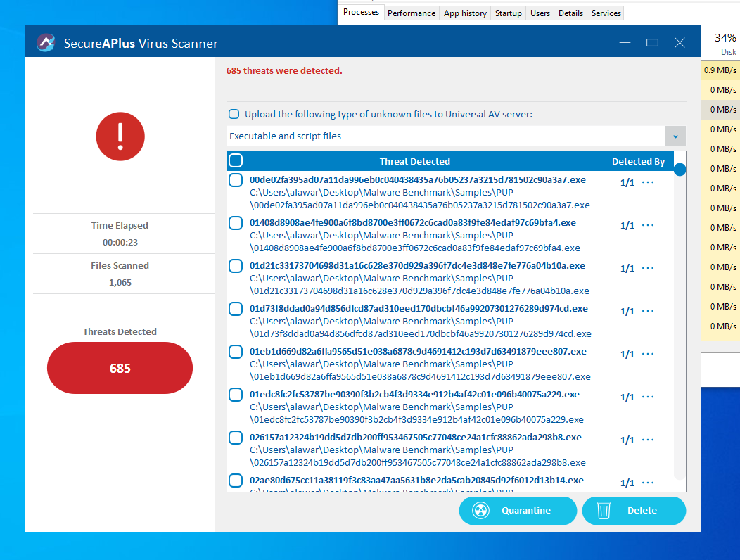
Task: Select the 01d21c3317370469...exe threat filename
Action: click(x=417, y=266)
